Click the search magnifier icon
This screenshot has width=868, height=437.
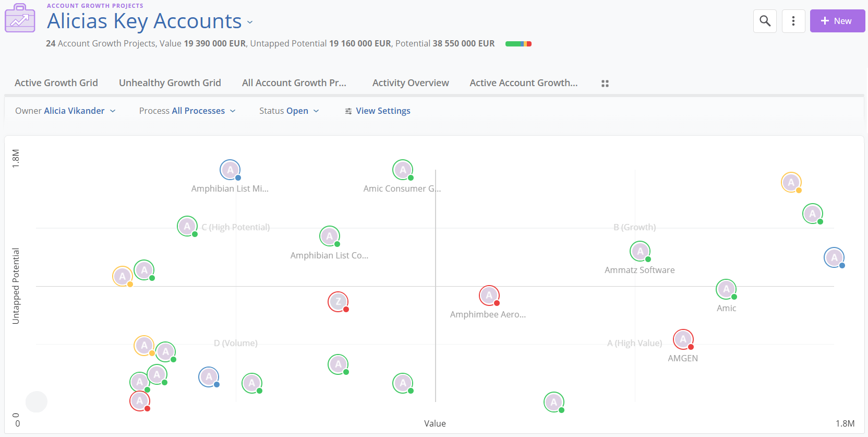pos(765,21)
